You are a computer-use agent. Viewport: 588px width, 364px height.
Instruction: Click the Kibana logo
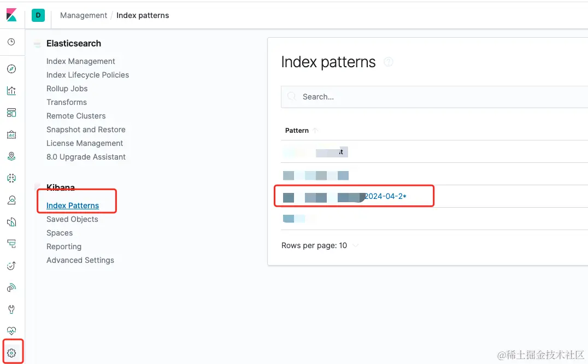point(11,15)
